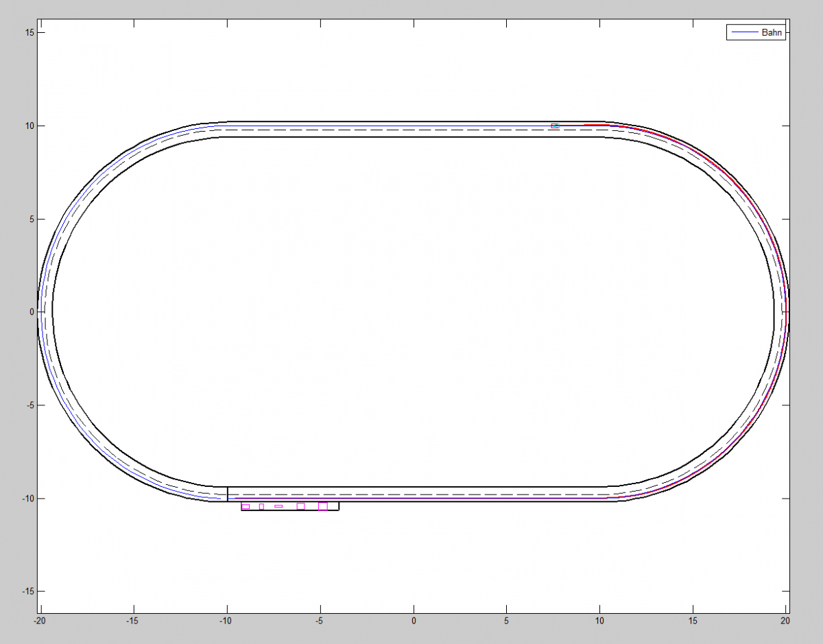The width and height of the screenshot is (823, 644).
Task: Select the second magenta rectangle in pit lane
Action: pyautogui.click(x=261, y=506)
